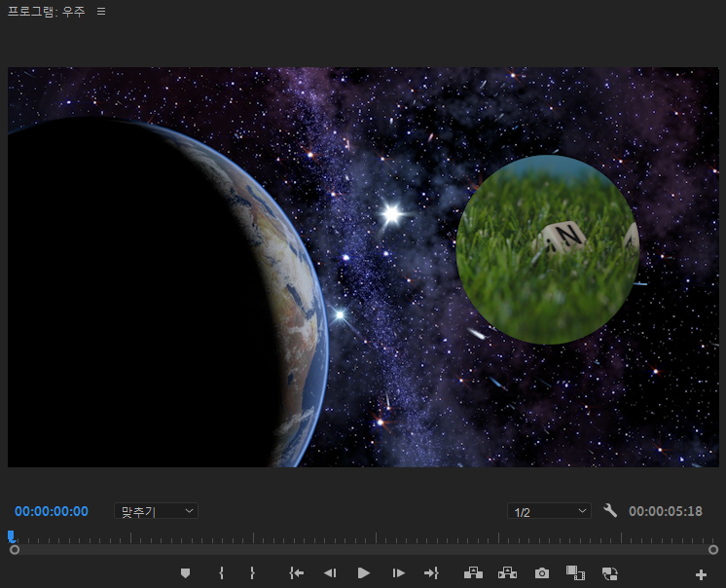Click the Add Marker icon
The width and height of the screenshot is (726, 588).
[x=185, y=573]
